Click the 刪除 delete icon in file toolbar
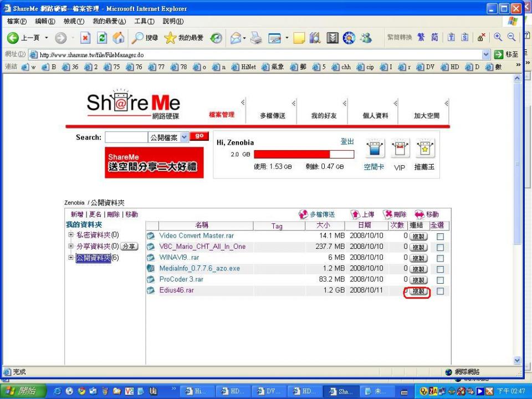The image size is (532, 399). tap(388, 214)
